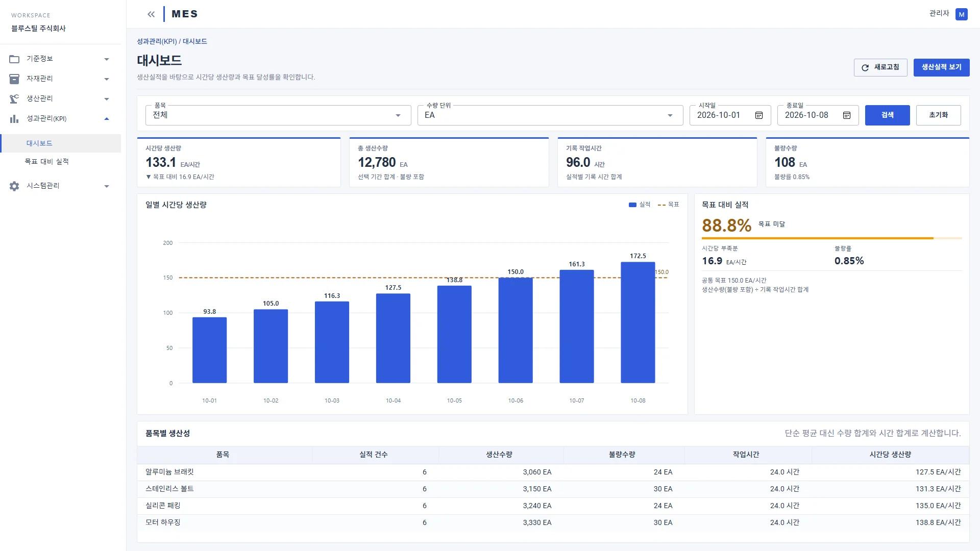This screenshot has width=980, height=551.
Task: Click the 10-08 bar labeled 172.5
Action: click(638, 322)
